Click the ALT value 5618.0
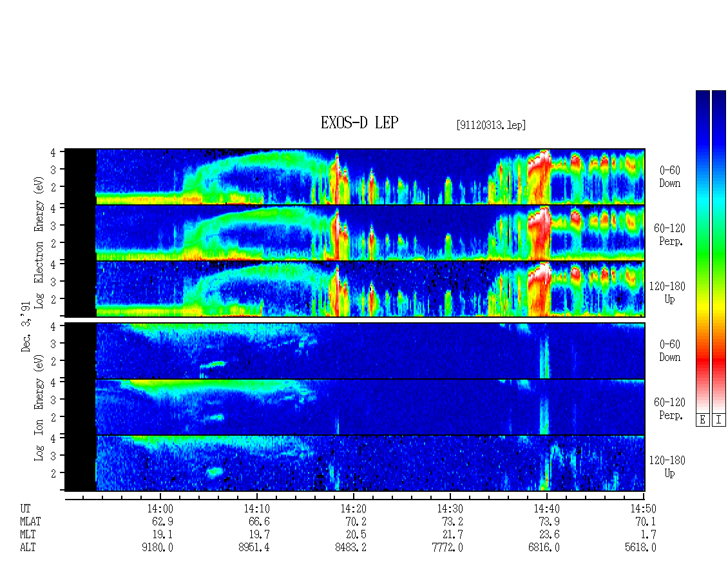Image resolution: width=728 pixels, height=564 pixels. pos(641,548)
